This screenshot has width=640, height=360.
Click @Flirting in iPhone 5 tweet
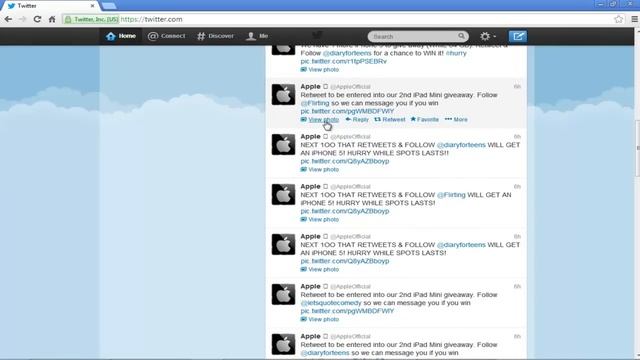(x=451, y=195)
